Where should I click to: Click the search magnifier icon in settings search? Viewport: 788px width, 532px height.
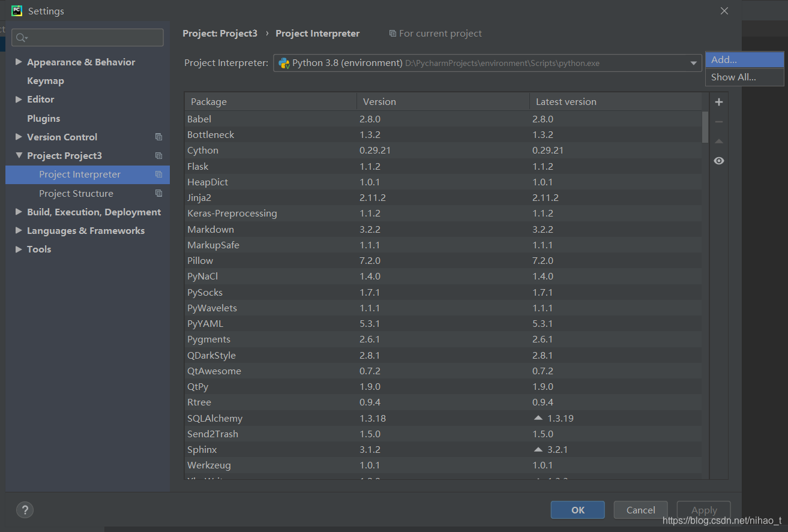click(x=22, y=38)
